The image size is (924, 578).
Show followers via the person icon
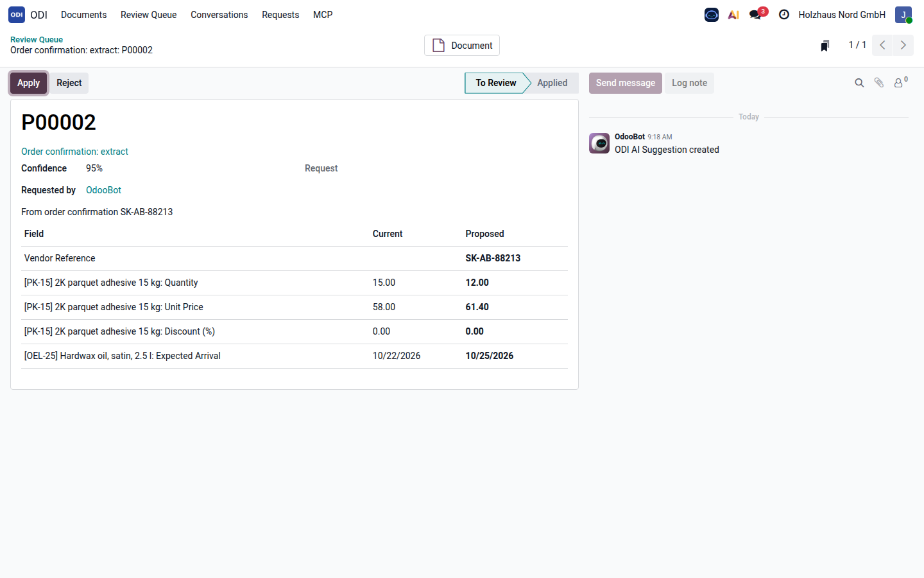[x=900, y=83]
